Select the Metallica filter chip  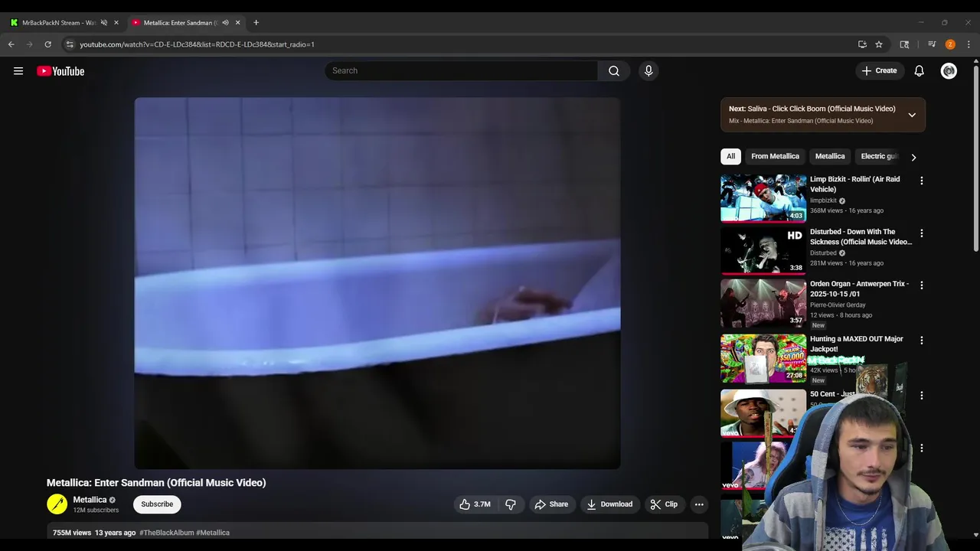coord(830,156)
